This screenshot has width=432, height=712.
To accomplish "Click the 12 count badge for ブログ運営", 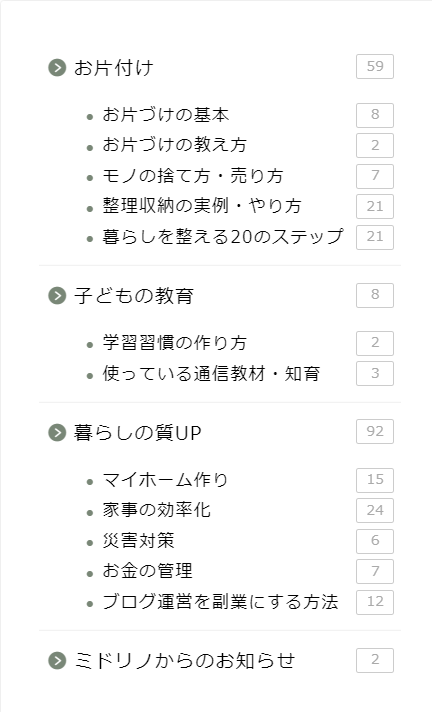I will tap(375, 602).
